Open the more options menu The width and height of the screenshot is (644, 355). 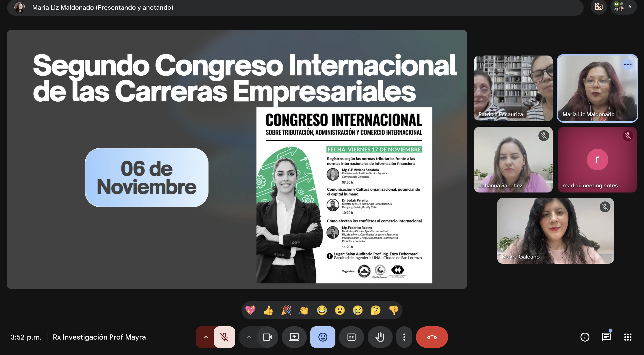tap(404, 337)
